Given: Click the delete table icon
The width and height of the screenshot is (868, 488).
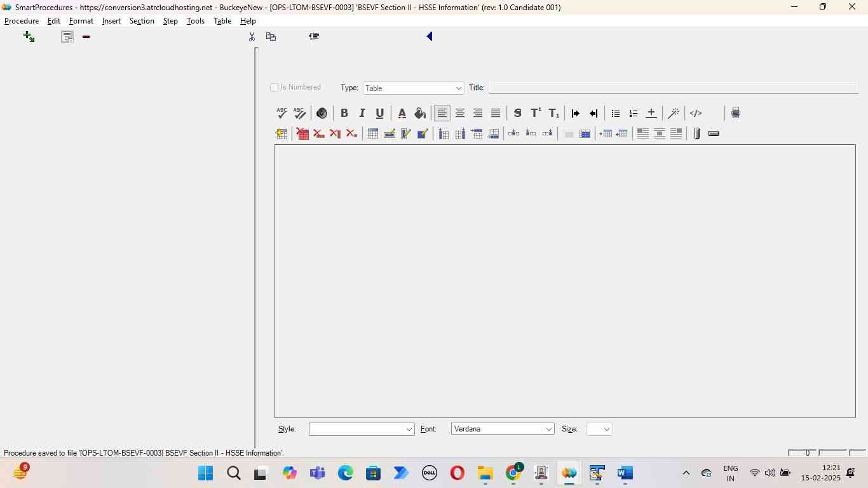Looking at the screenshot, I should [x=302, y=133].
